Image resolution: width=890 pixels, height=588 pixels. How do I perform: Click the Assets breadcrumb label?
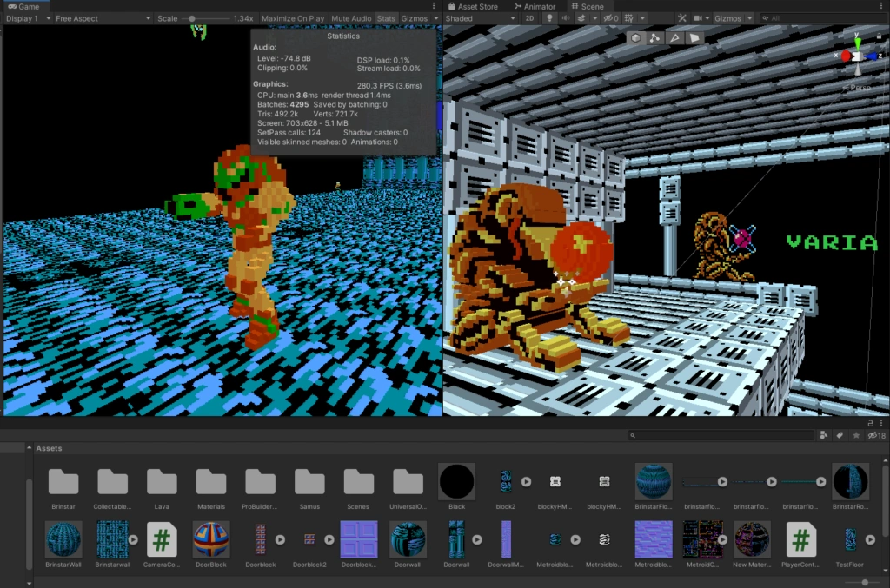(x=49, y=448)
